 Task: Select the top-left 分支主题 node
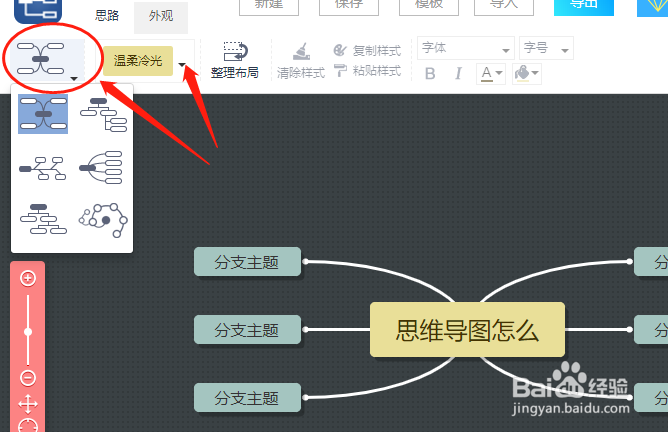point(248,262)
